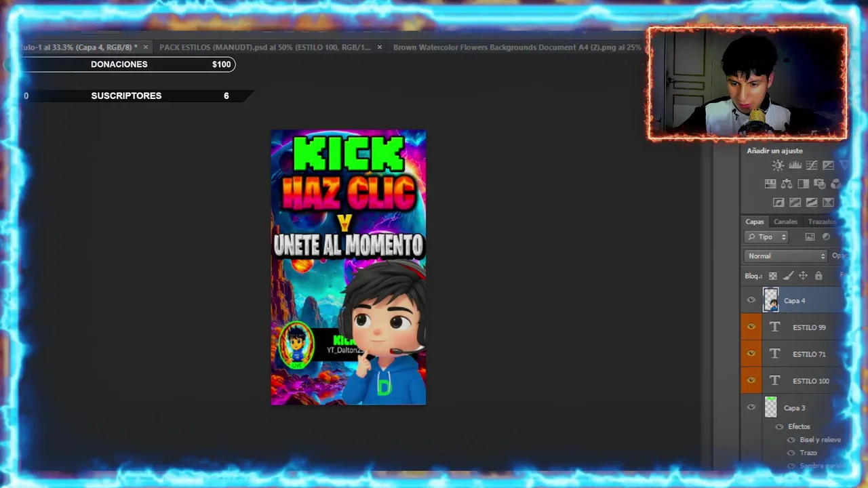Select the Capa 4 layer name

tap(794, 300)
